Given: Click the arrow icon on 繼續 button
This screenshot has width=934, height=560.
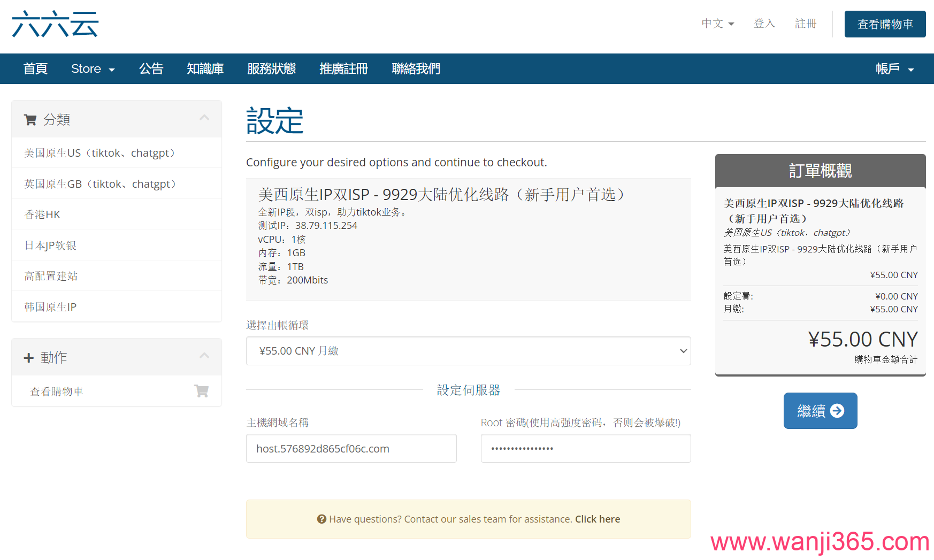Looking at the screenshot, I should point(837,411).
